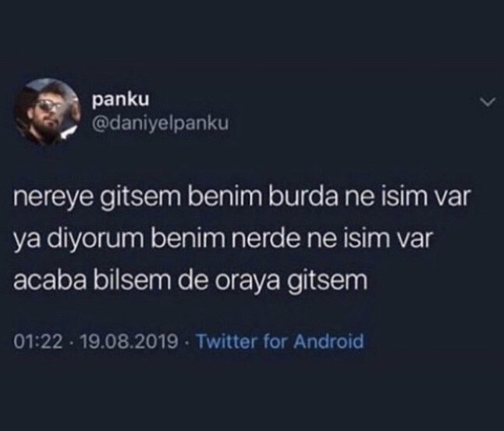Click the word "for" in source label

275,341
